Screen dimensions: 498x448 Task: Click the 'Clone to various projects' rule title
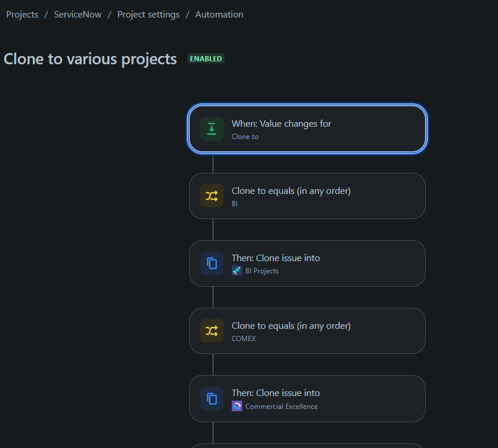tap(90, 59)
